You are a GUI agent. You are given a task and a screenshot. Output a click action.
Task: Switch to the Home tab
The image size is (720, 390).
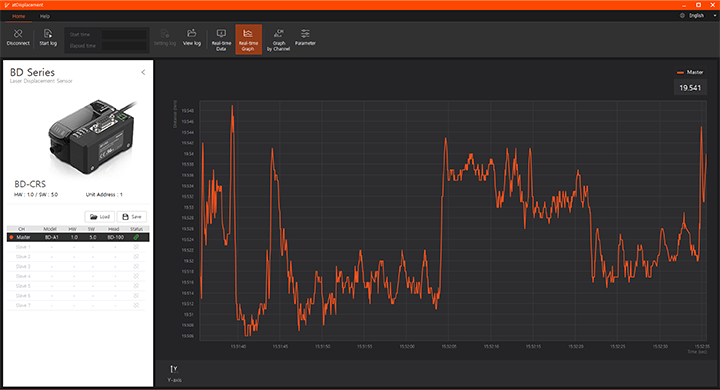pyautogui.click(x=18, y=16)
